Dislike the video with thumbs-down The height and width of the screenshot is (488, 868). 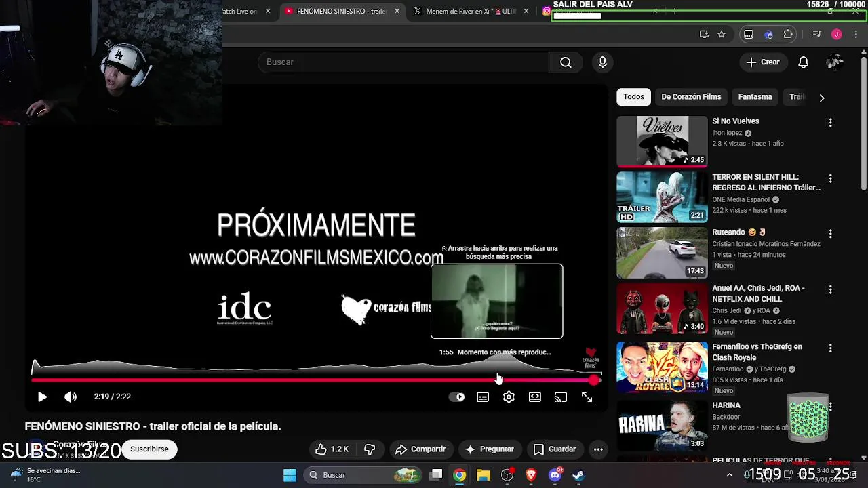(370, 449)
